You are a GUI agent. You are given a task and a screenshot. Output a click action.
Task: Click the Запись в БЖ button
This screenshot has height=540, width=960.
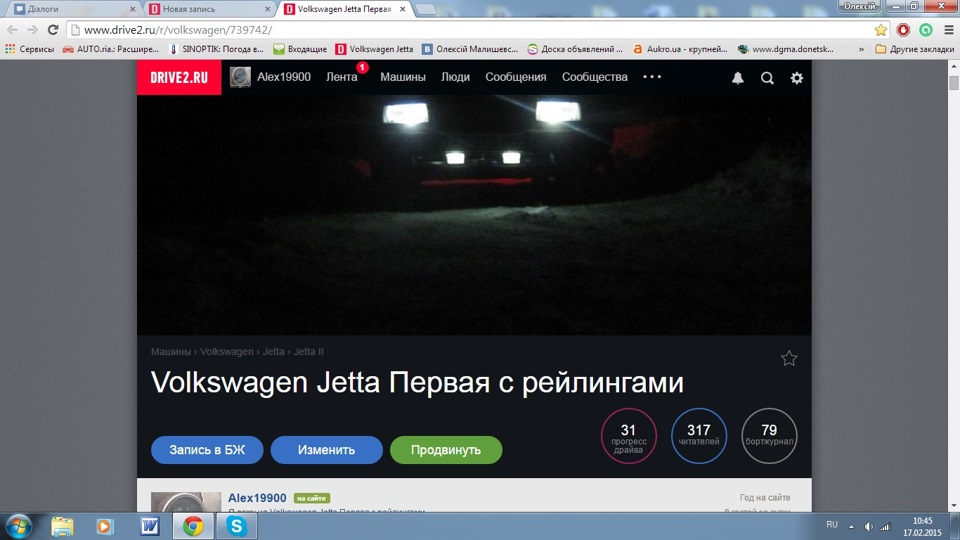[x=207, y=450]
